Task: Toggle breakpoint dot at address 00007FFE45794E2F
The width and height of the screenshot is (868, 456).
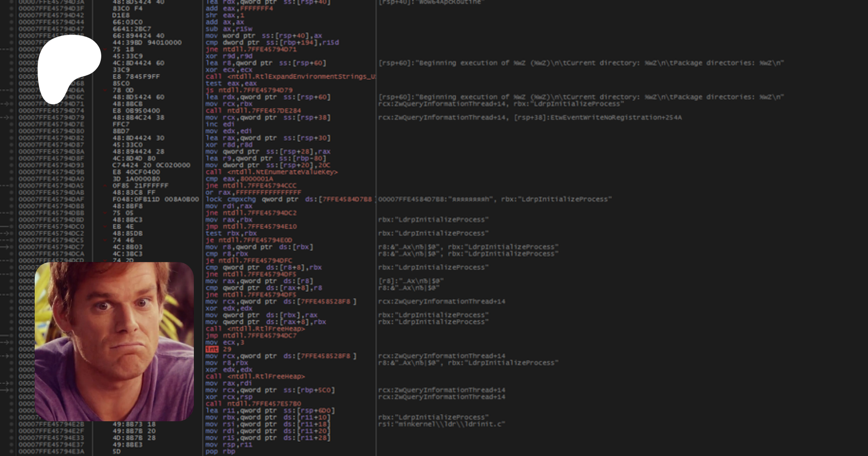Action: coord(12,431)
